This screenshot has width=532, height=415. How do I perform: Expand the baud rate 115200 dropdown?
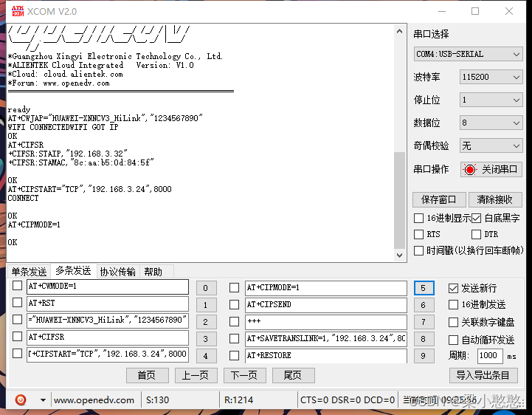491,77
